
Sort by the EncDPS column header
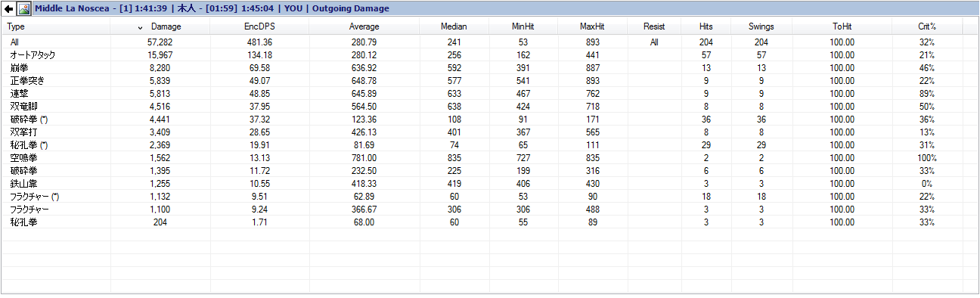[x=259, y=26]
